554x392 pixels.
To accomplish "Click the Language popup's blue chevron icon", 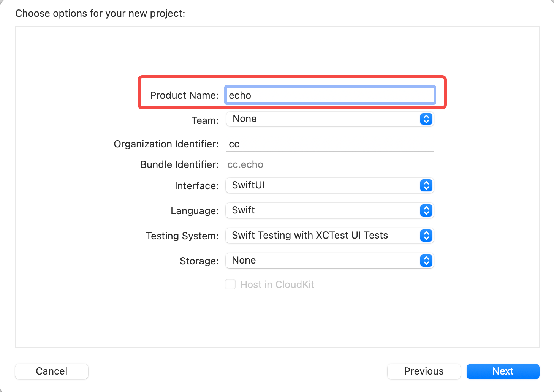I will pos(426,210).
